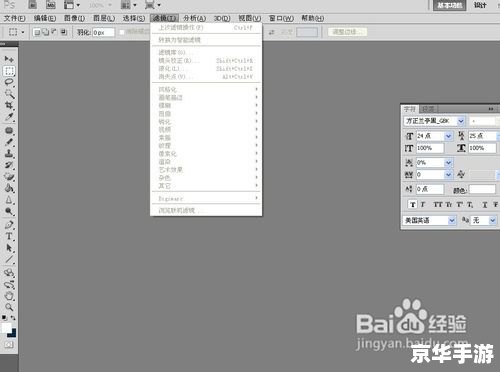The image size is (500, 372).
Task: Toggle faux bold in Character panel
Action: click(413, 204)
